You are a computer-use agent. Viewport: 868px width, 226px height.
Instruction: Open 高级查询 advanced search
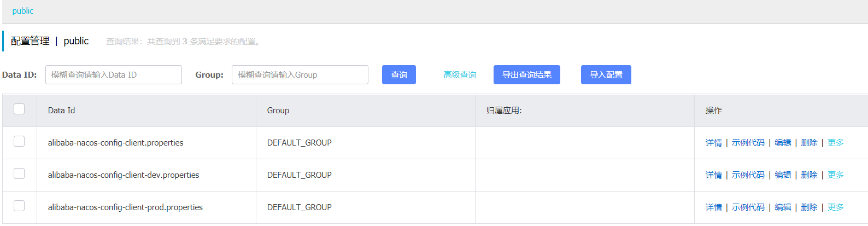click(460, 75)
